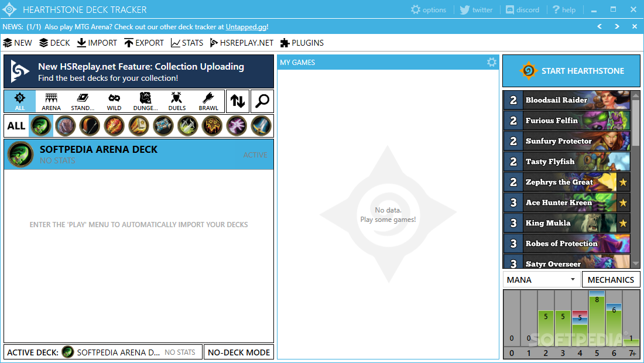This screenshot has width=644, height=363.
Task: Open deck search with magnifier icon
Action: click(262, 101)
